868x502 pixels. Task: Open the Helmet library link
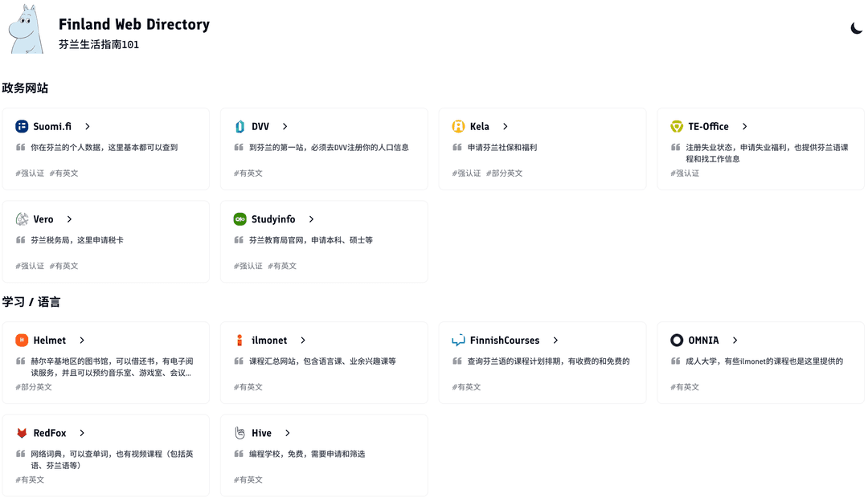pos(49,340)
